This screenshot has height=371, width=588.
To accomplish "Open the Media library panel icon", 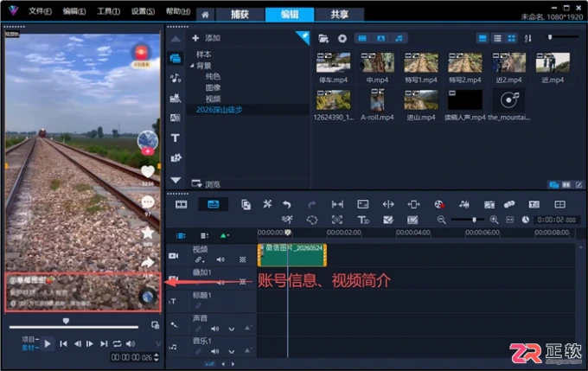I will [x=176, y=59].
